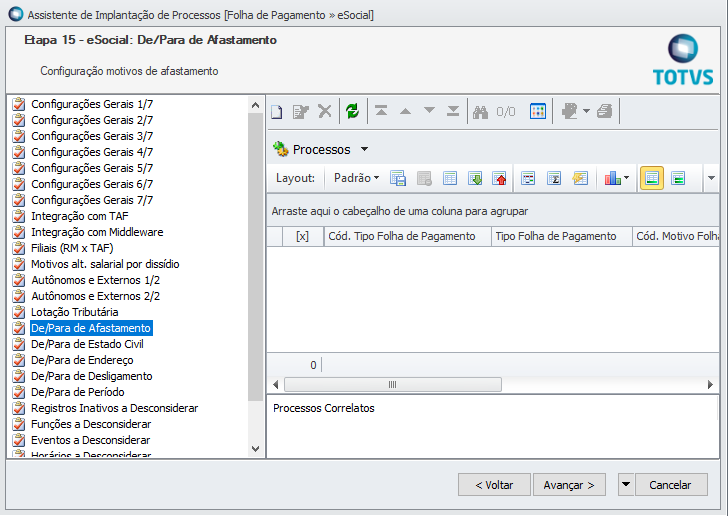Click the bar chart icon
Viewport: 728px width, 516px height.
(x=612, y=178)
